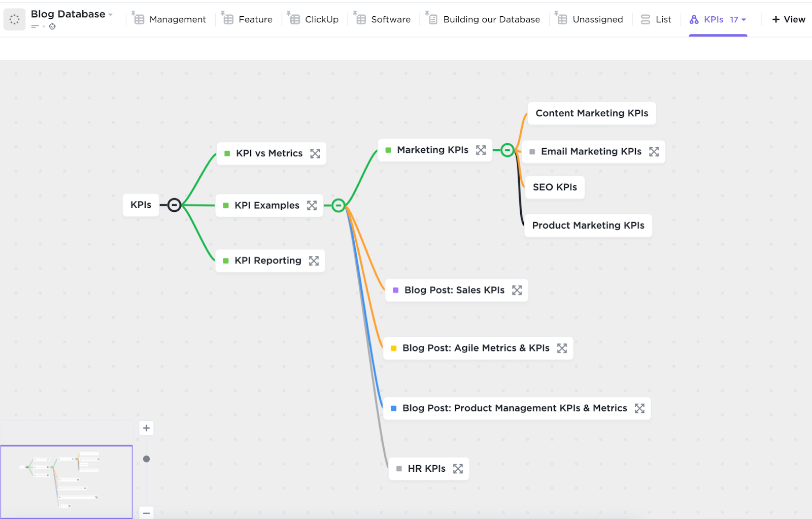The height and width of the screenshot is (519, 812).
Task: Select the Software tab
Action: click(x=383, y=19)
